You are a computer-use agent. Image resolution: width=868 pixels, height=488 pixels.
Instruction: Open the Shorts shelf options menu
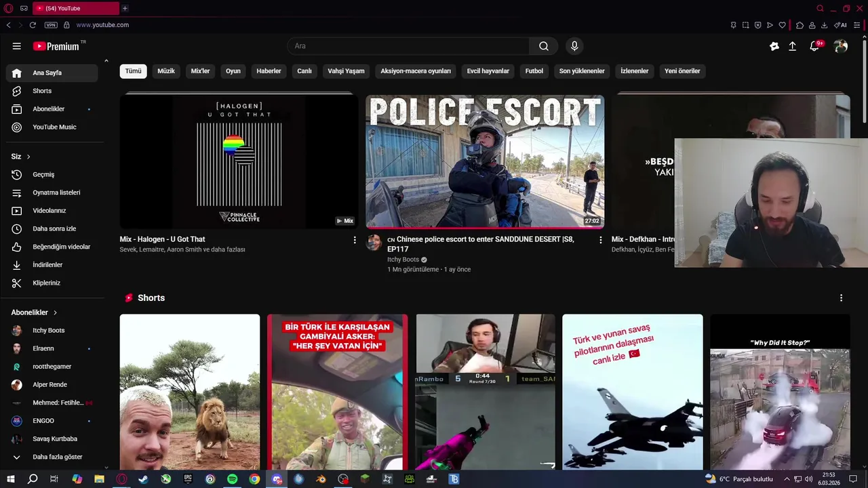pyautogui.click(x=841, y=298)
